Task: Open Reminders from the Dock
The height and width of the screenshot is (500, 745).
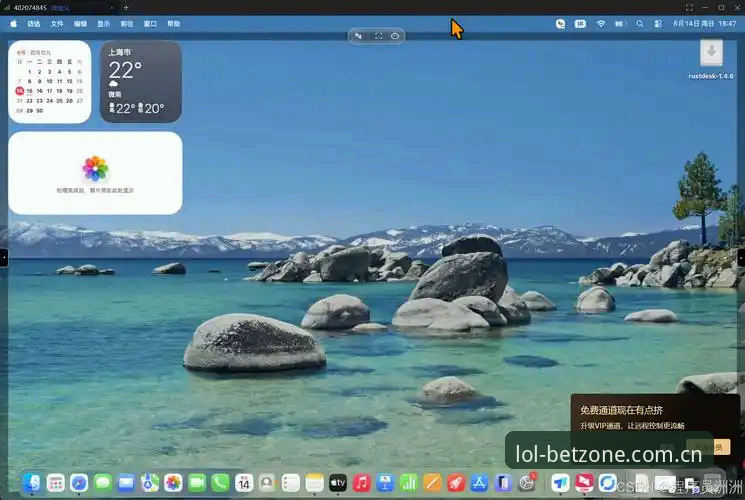Action: pyautogui.click(x=291, y=483)
